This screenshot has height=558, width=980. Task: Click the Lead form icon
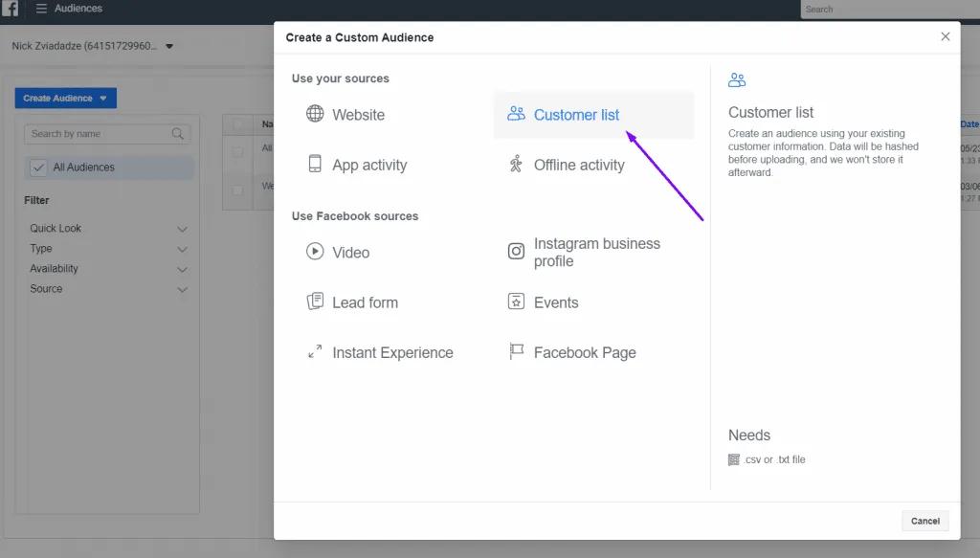(x=315, y=301)
